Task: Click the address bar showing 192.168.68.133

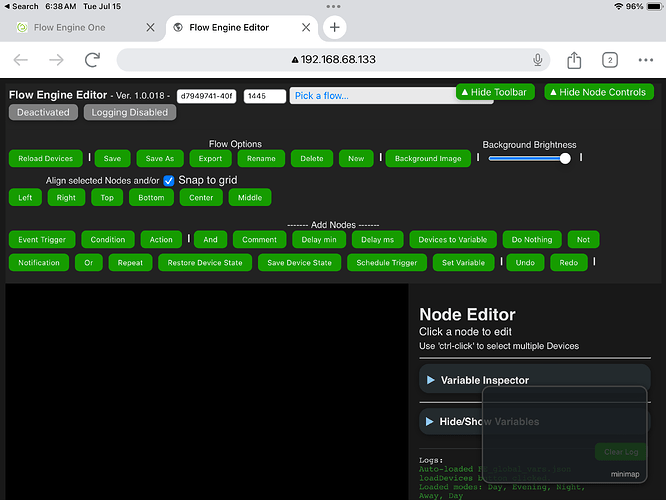Action: click(333, 59)
